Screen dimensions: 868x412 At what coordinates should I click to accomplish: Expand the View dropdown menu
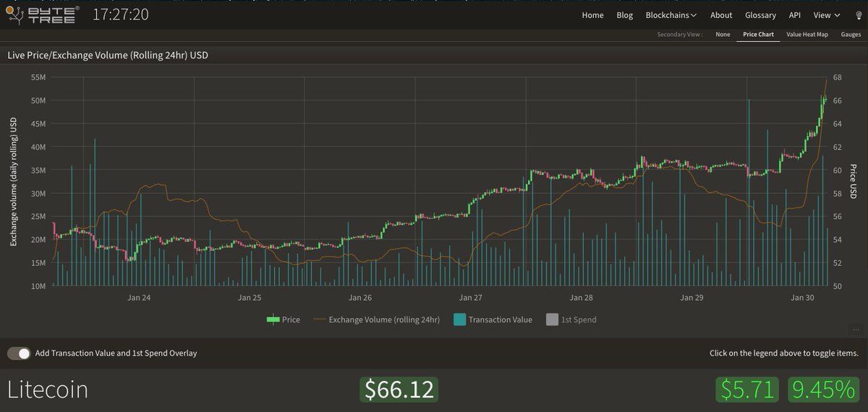(x=826, y=15)
